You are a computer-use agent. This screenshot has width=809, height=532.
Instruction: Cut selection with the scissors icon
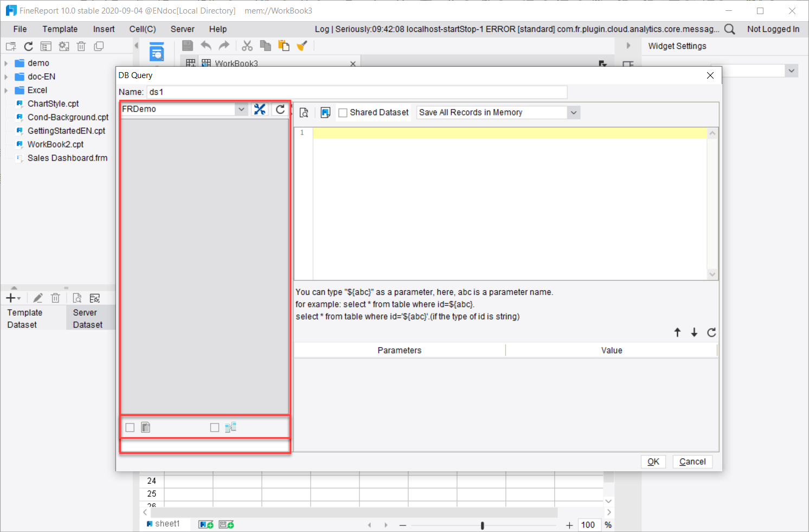click(x=247, y=46)
